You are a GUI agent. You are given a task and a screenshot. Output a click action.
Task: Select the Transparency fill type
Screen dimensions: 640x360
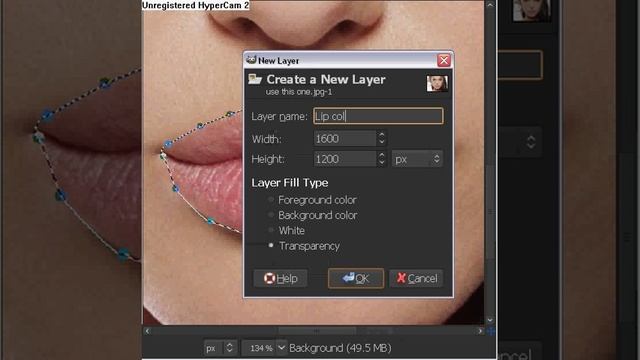point(304,246)
